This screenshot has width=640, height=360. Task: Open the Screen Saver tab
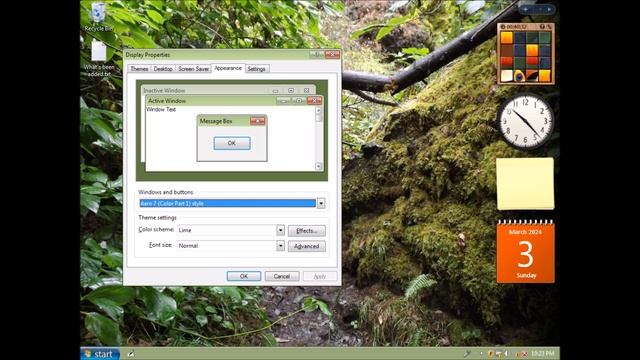[x=193, y=69]
